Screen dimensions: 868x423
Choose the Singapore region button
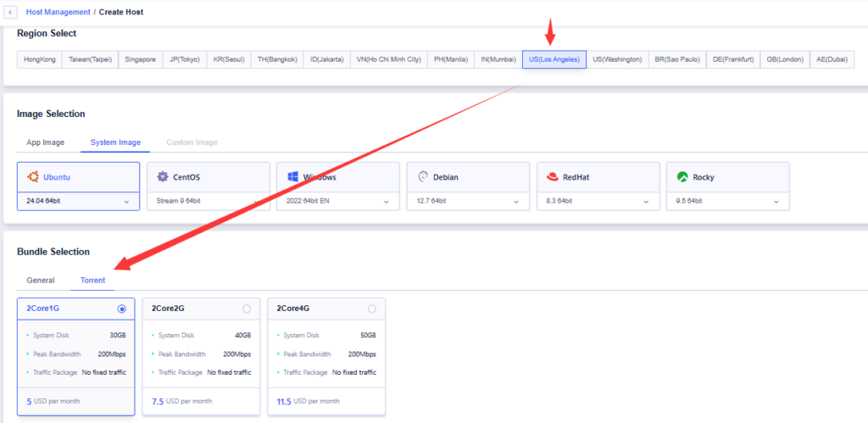[140, 60]
